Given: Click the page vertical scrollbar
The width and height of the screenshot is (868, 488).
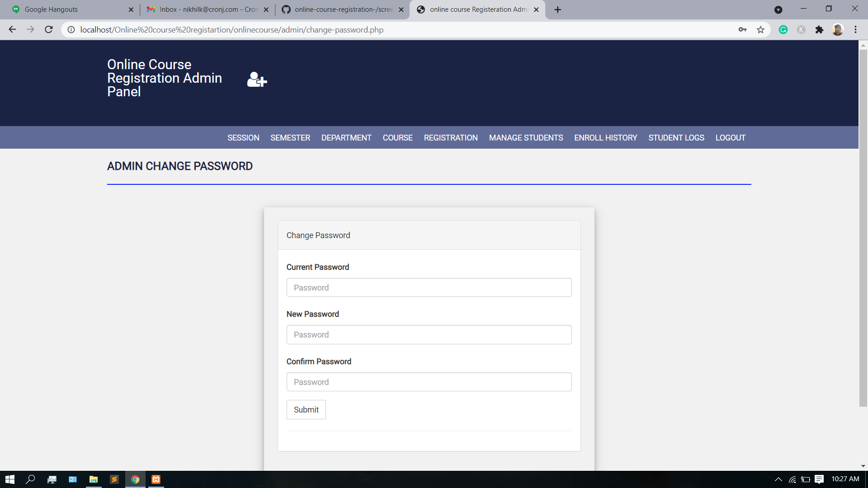Looking at the screenshot, I should pyautogui.click(x=863, y=226).
